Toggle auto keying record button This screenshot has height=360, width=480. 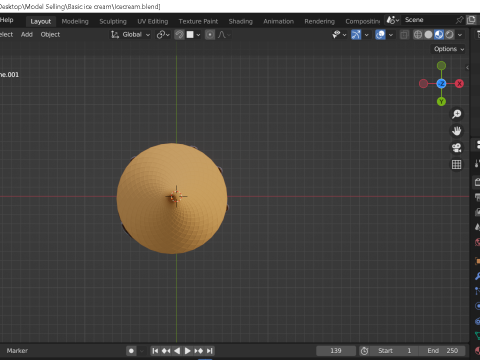(131, 351)
